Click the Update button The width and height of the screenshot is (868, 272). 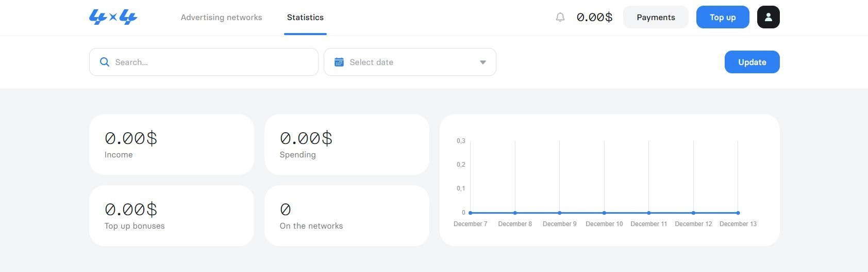click(x=752, y=62)
